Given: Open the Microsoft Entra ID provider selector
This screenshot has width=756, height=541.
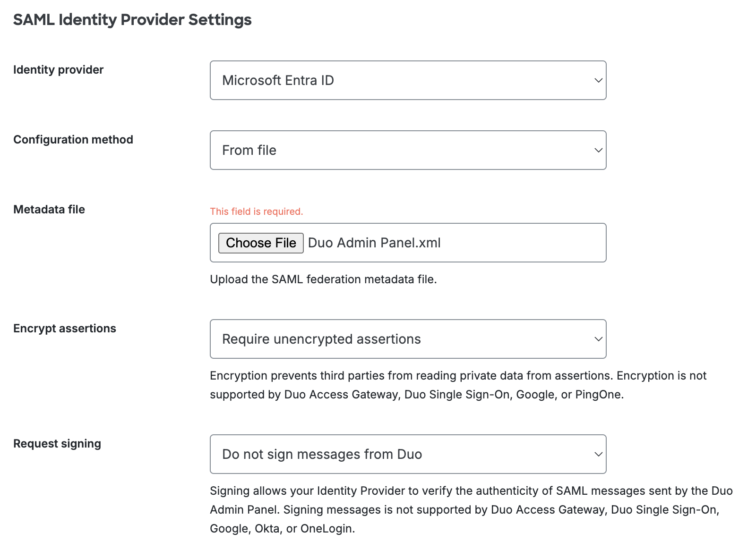Looking at the screenshot, I should [x=408, y=80].
